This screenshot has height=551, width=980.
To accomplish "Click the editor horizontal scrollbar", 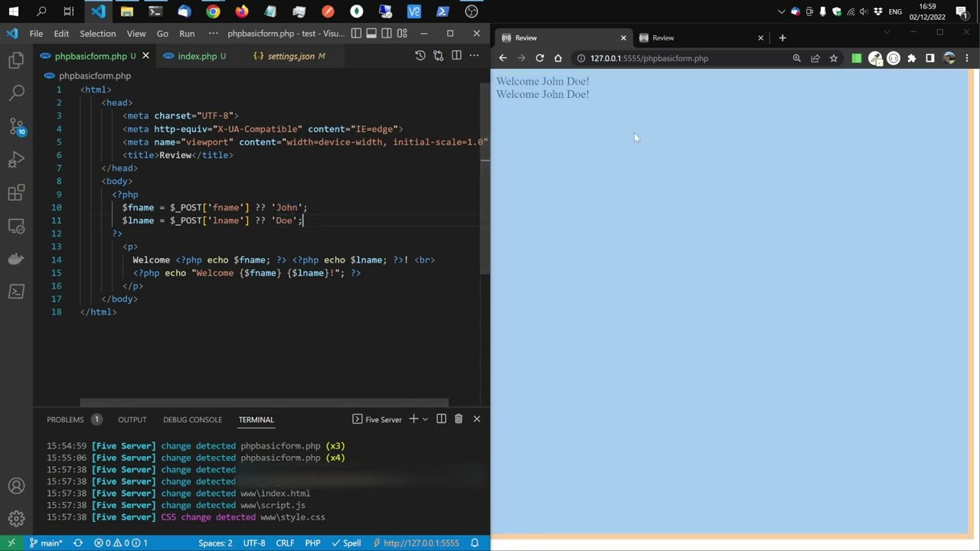I will [x=264, y=403].
